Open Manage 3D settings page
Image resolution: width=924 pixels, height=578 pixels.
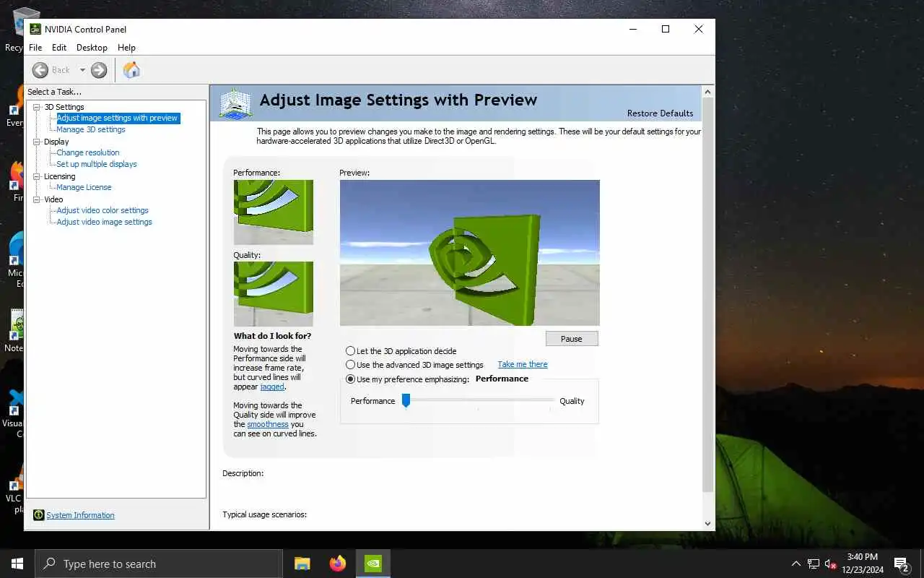coord(91,129)
